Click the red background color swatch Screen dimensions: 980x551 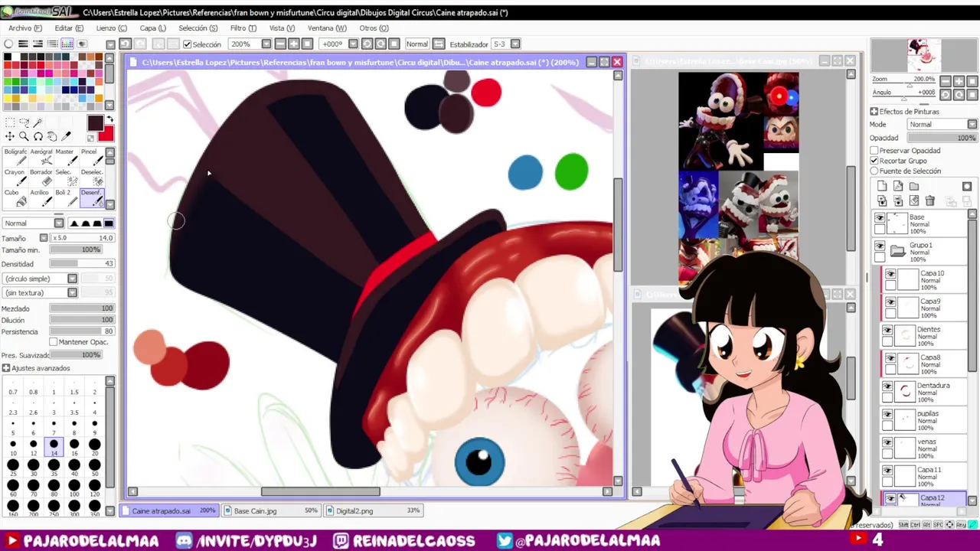click(106, 135)
